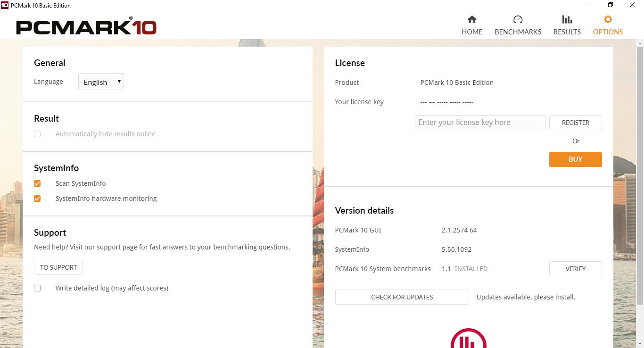
Task: Click the 'PCMark 10 Basic Edition' product text
Action: [x=457, y=83]
